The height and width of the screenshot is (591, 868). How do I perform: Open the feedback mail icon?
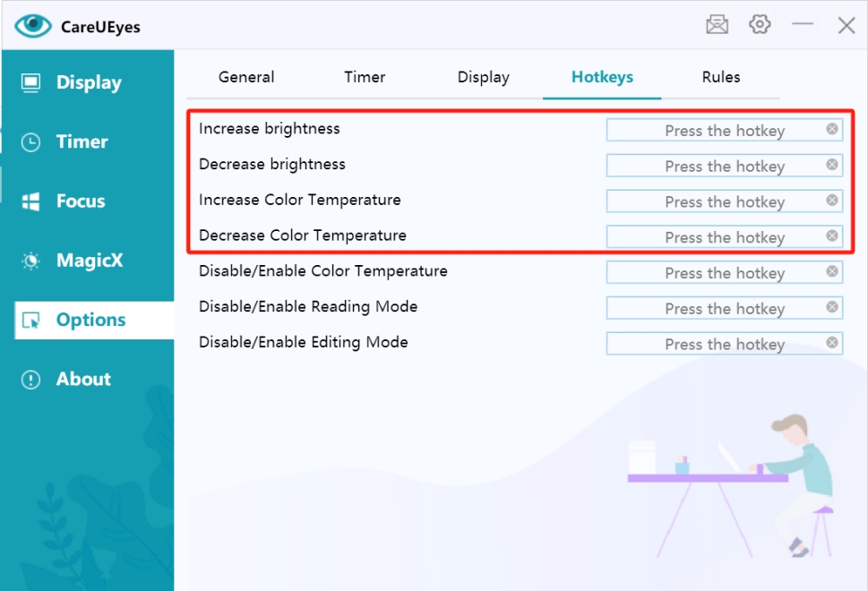(717, 24)
